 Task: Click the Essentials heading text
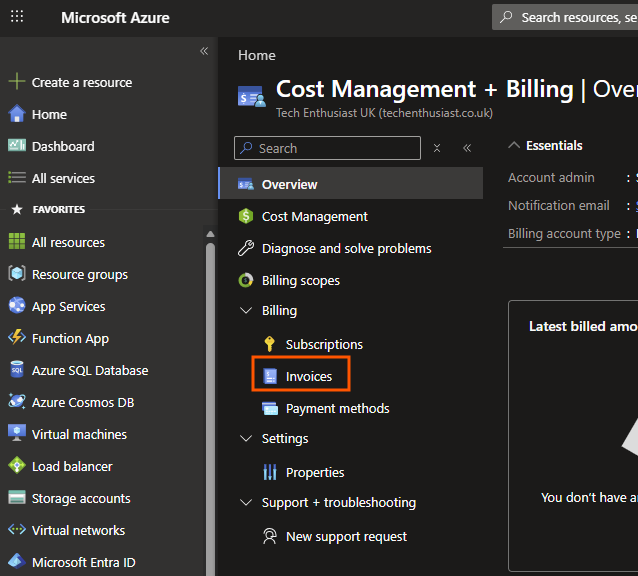coord(554,145)
